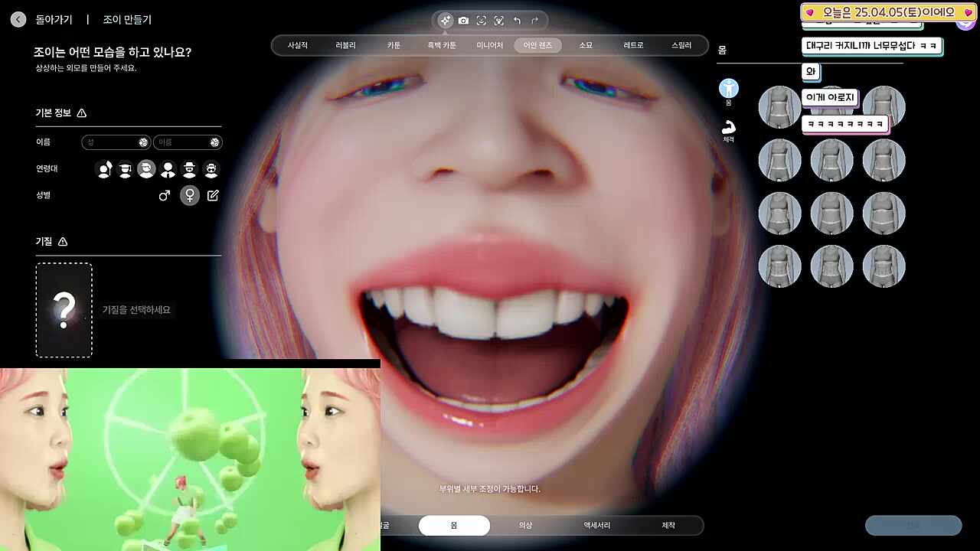This screenshot has height=551, width=980.
Task: Pick the middle body preset in the second row
Action: [x=831, y=160]
